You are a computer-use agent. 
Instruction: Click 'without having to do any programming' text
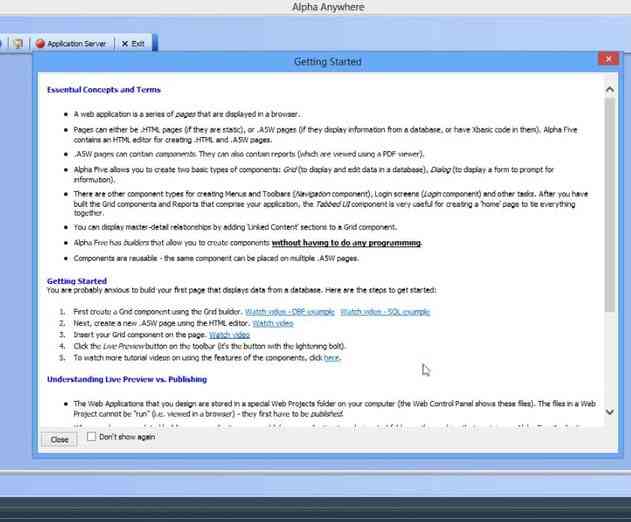point(346,243)
